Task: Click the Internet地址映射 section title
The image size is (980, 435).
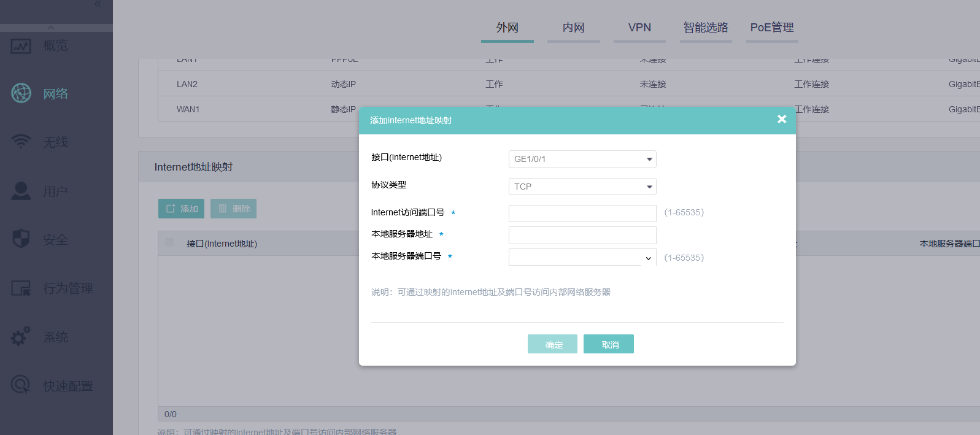Action: click(193, 167)
